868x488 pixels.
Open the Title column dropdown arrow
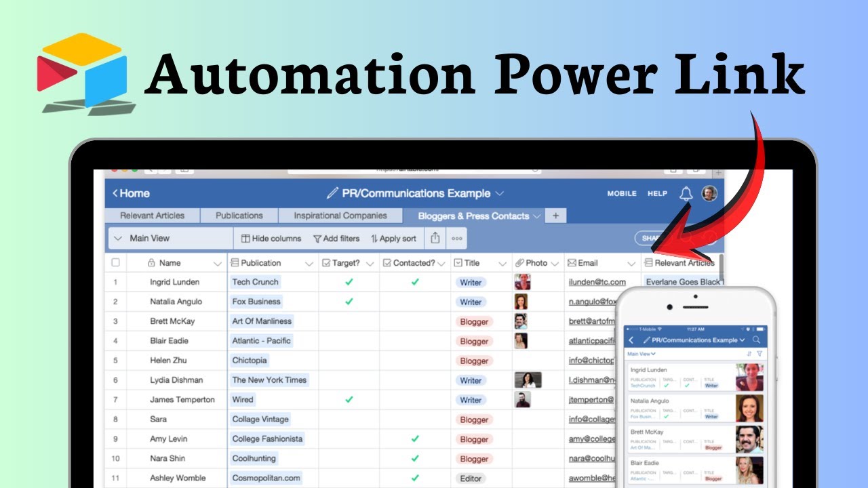502,264
